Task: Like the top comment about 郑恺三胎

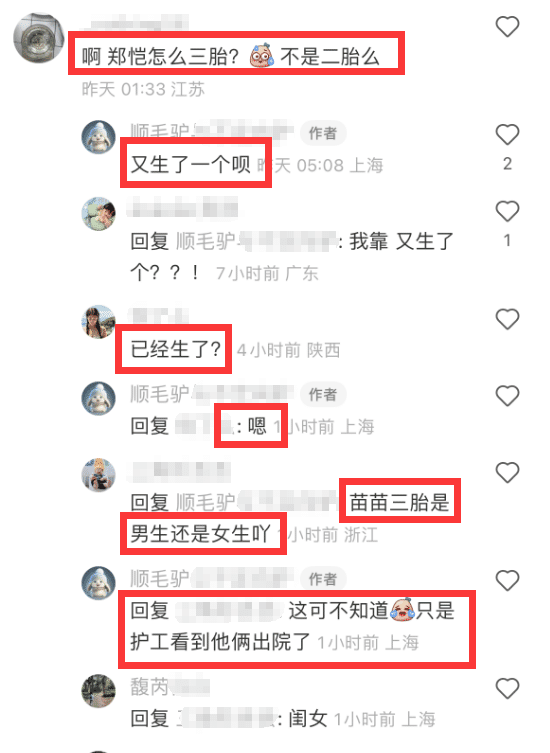Action: [x=507, y=26]
